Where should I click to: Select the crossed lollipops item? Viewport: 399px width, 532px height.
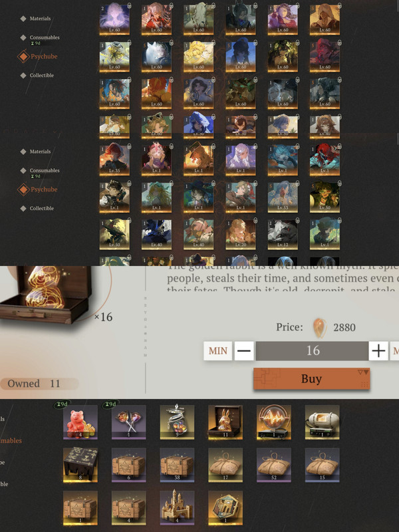pos(129,422)
